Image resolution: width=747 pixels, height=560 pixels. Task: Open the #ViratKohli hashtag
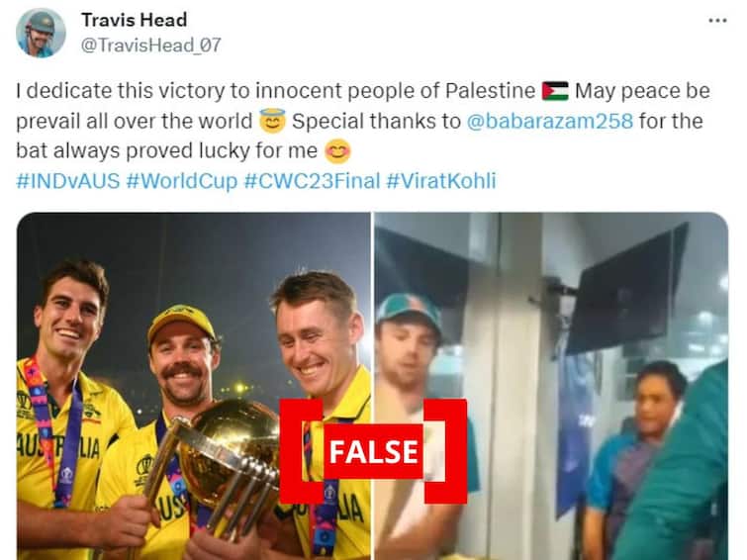click(441, 181)
